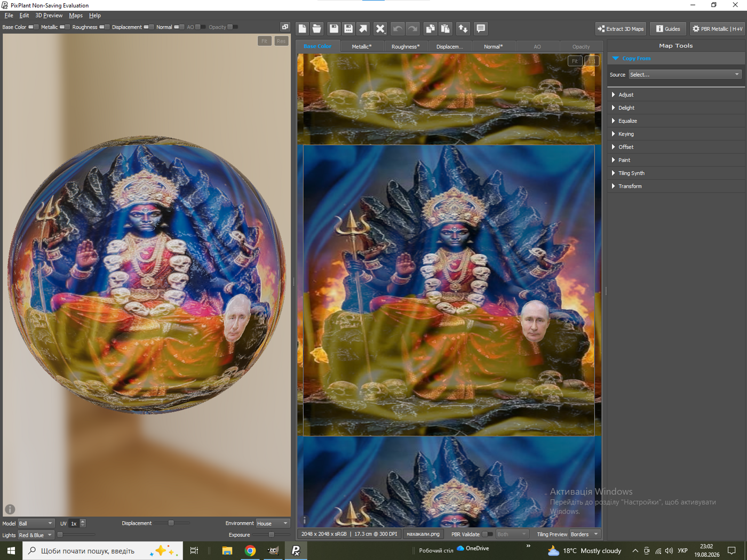Collapse the Copy From section
Screen dimensions: 747x560
tap(676, 59)
